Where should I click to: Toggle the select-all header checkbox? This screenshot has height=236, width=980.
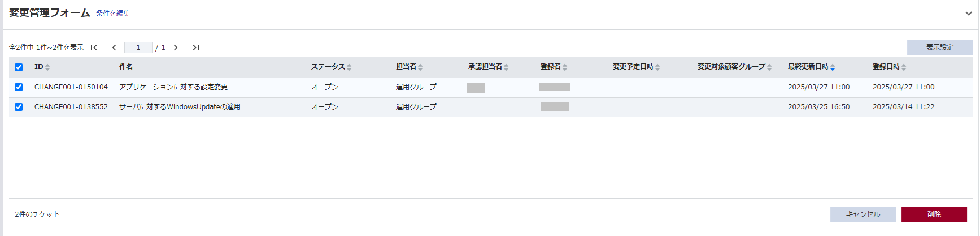(19, 67)
